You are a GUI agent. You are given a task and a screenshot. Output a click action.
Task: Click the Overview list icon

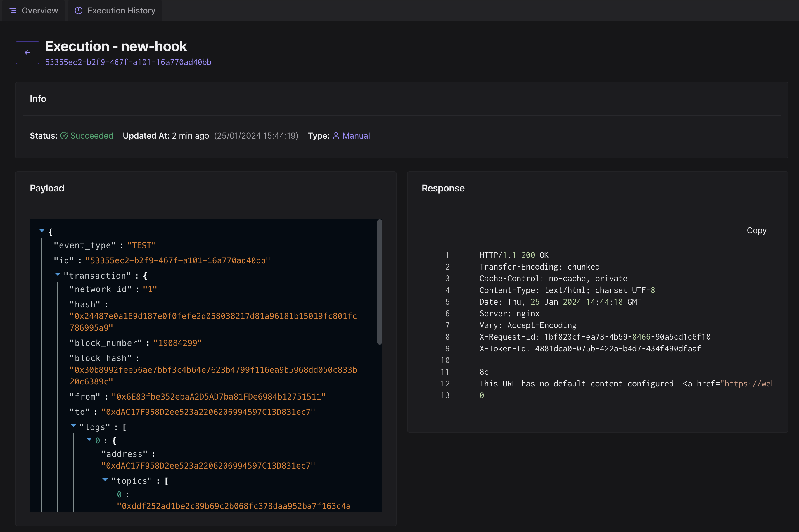pos(13,11)
